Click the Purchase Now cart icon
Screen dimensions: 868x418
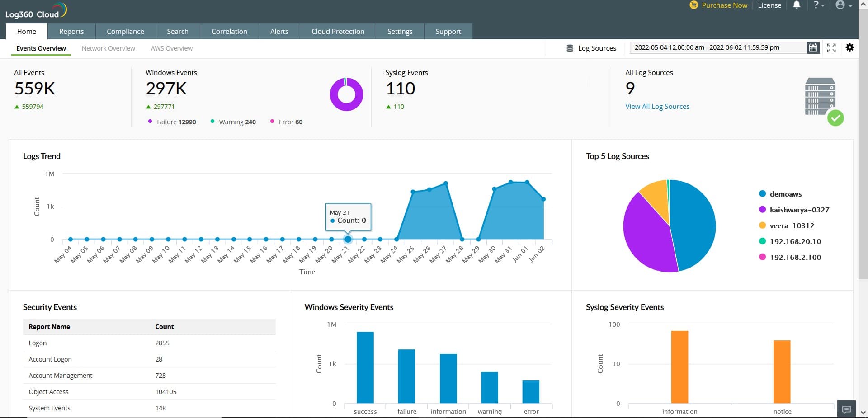(x=693, y=5)
